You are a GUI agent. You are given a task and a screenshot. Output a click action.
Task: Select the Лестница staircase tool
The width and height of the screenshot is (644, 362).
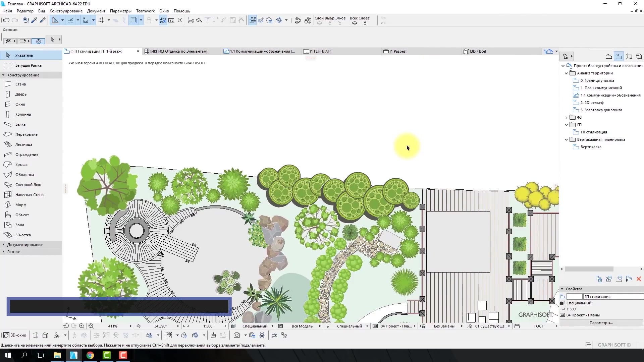24,144
